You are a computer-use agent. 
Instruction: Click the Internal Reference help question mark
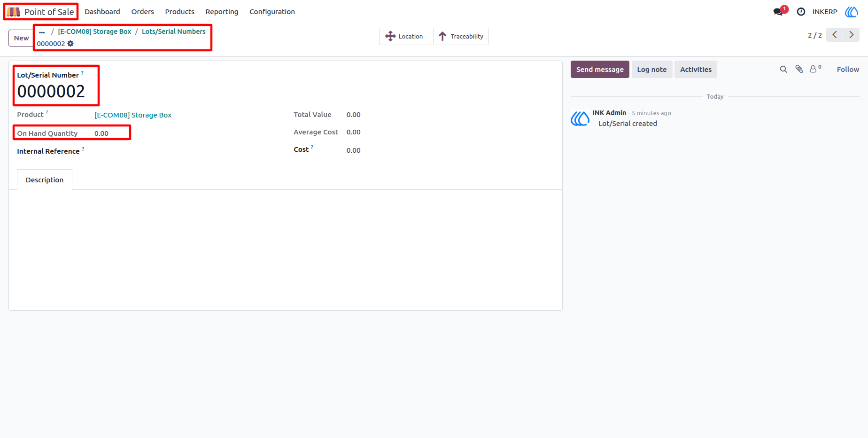[83, 149]
